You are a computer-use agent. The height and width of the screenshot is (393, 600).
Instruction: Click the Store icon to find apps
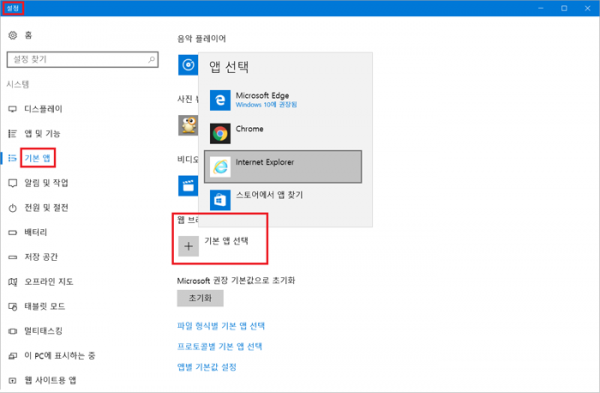(x=220, y=200)
